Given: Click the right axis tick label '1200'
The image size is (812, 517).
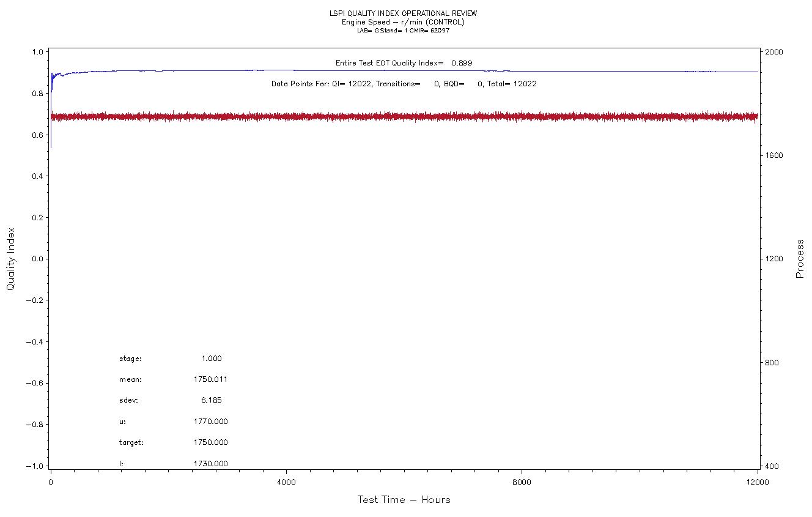Looking at the screenshot, I should 773,259.
